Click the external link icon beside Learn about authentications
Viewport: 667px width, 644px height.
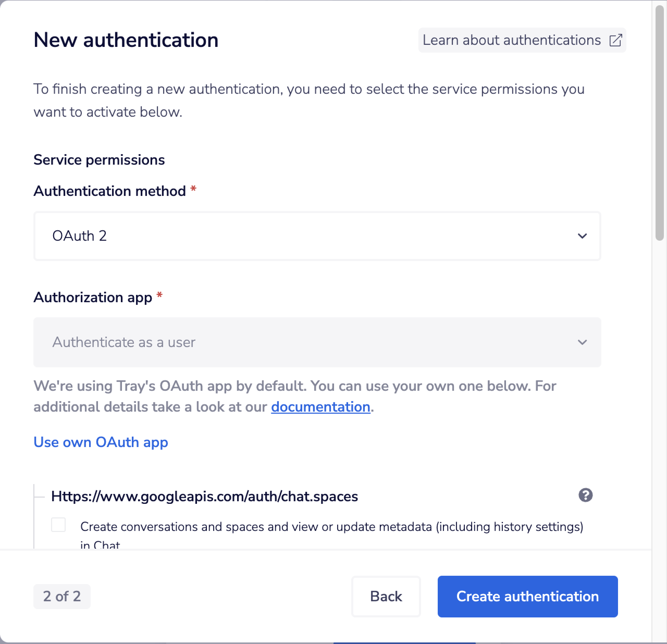click(x=615, y=40)
